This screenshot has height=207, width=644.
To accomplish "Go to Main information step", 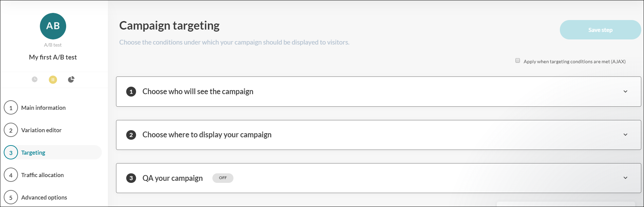I will pyautogui.click(x=43, y=108).
